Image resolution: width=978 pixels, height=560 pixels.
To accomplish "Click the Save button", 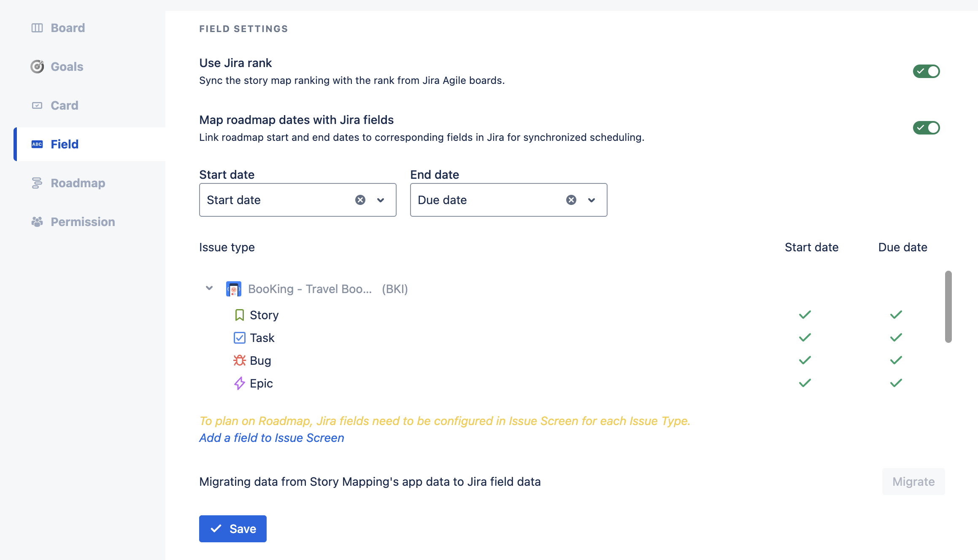I will (233, 529).
